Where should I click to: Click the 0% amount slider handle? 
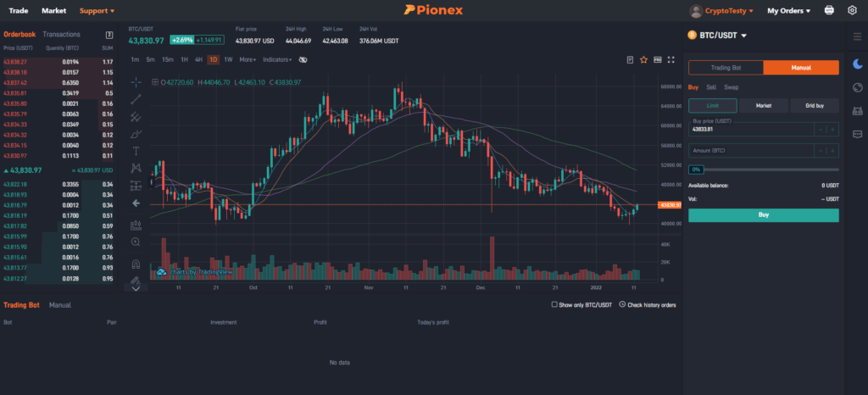coord(695,170)
